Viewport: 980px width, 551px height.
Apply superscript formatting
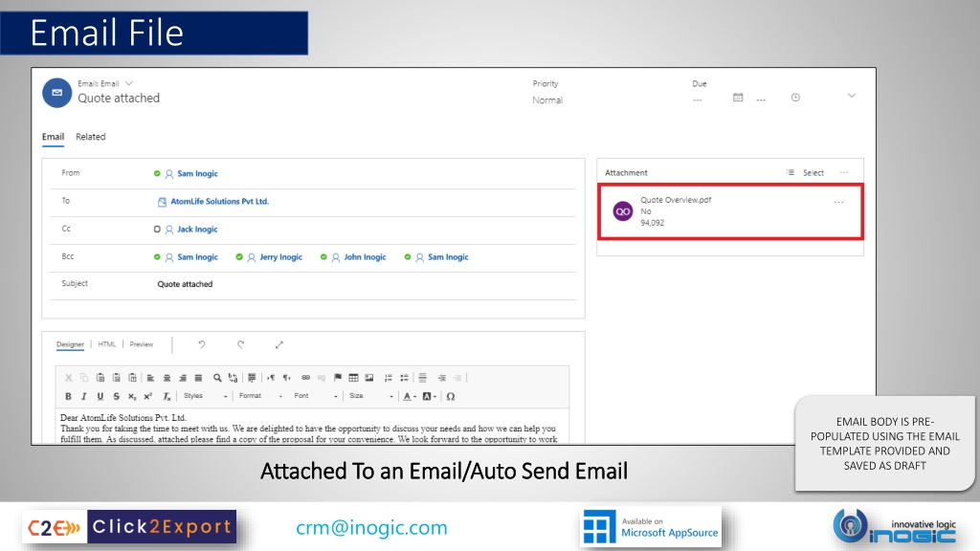tap(148, 396)
